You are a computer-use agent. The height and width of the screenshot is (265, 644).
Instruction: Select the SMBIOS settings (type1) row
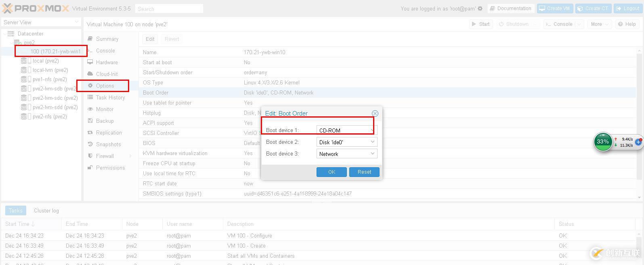(388, 193)
